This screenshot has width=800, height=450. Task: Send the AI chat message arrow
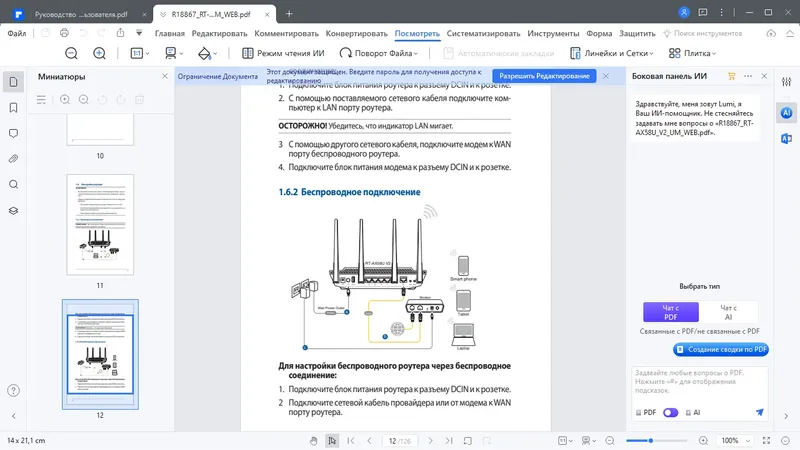click(760, 412)
